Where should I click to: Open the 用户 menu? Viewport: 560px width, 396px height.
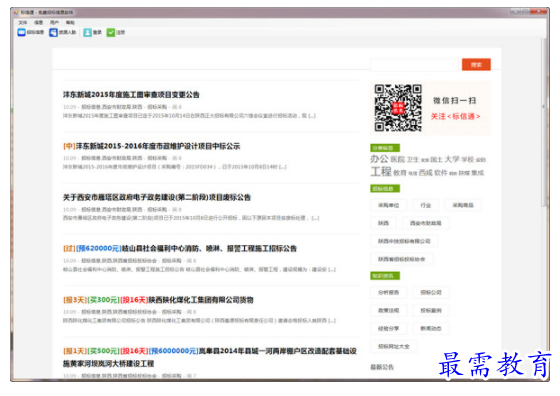point(54,22)
